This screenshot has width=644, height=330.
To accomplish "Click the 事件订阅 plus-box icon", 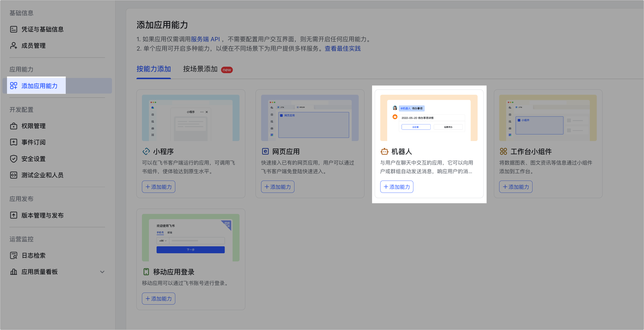I will point(13,142).
